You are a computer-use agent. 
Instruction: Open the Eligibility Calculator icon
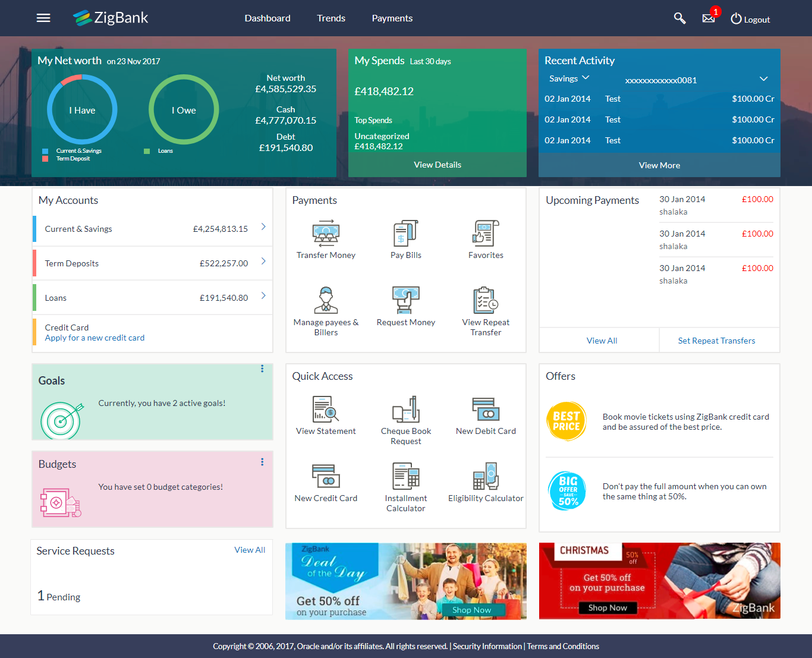click(486, 476)
